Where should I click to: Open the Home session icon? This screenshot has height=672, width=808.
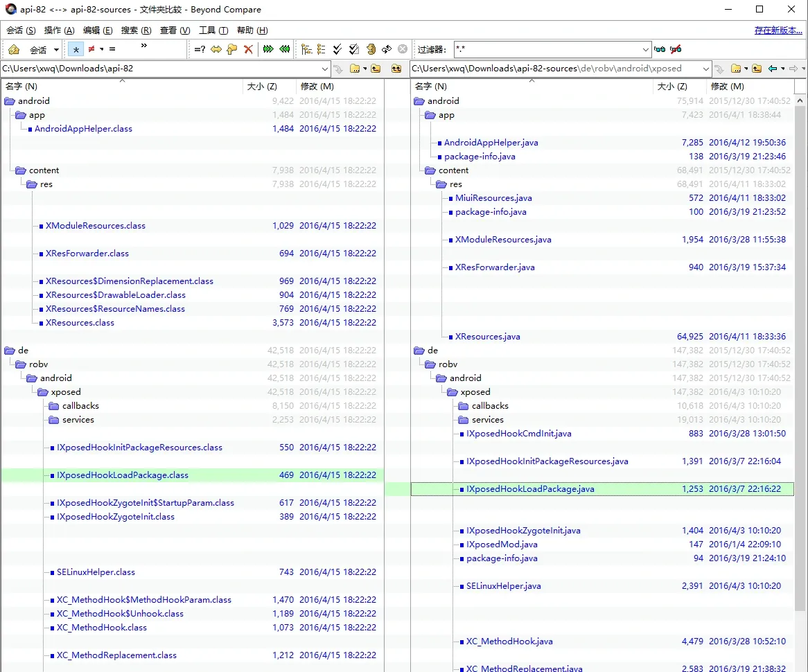[14, 49]
